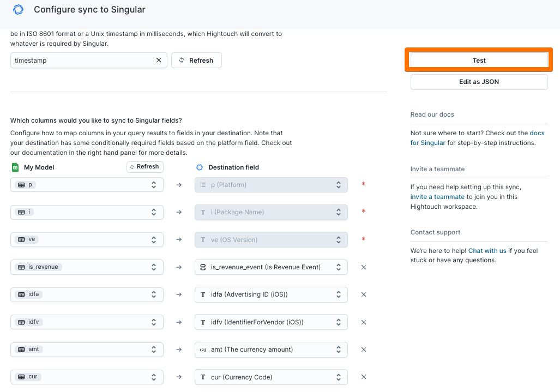Open the is_revenue_event destination field dropdown
Screen dimensions: 560x392
click(x=271, y=267)
